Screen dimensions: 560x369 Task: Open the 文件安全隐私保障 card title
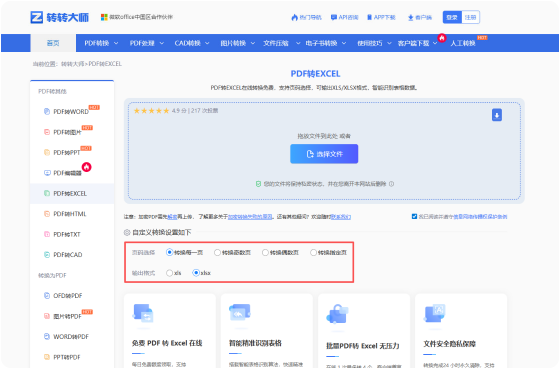450,344
